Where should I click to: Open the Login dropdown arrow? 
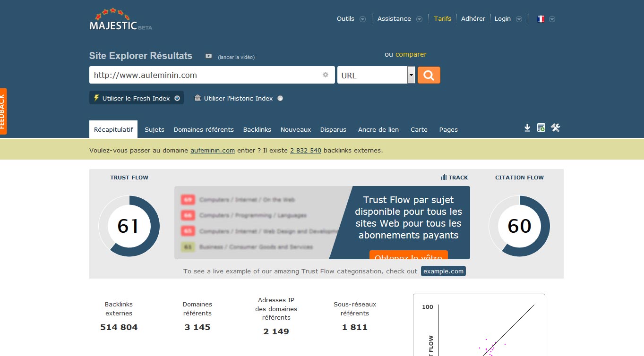click(519, 19)
